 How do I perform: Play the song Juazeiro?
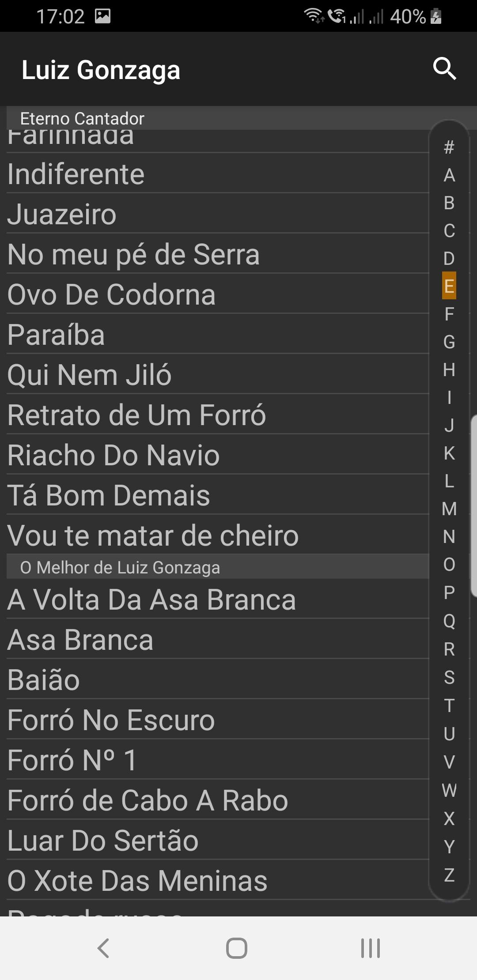pyautogui.click(x=62, y=214)
